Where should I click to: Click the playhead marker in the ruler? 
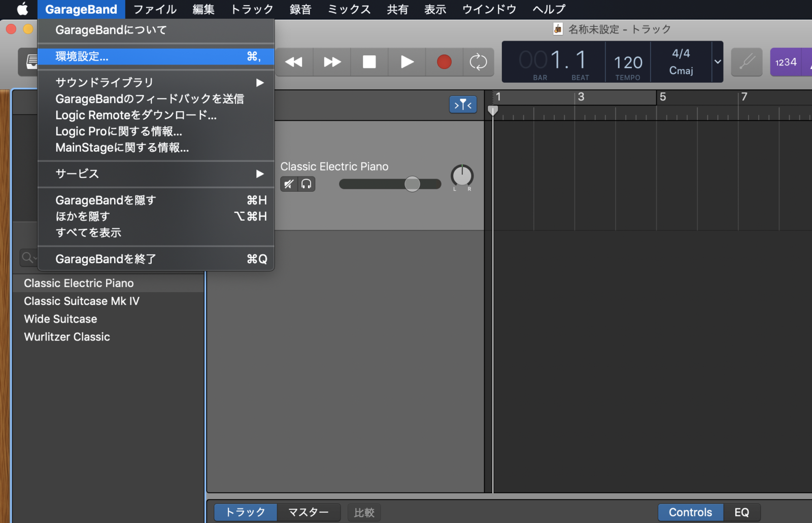pyautogui.click(x=492, y=110)
